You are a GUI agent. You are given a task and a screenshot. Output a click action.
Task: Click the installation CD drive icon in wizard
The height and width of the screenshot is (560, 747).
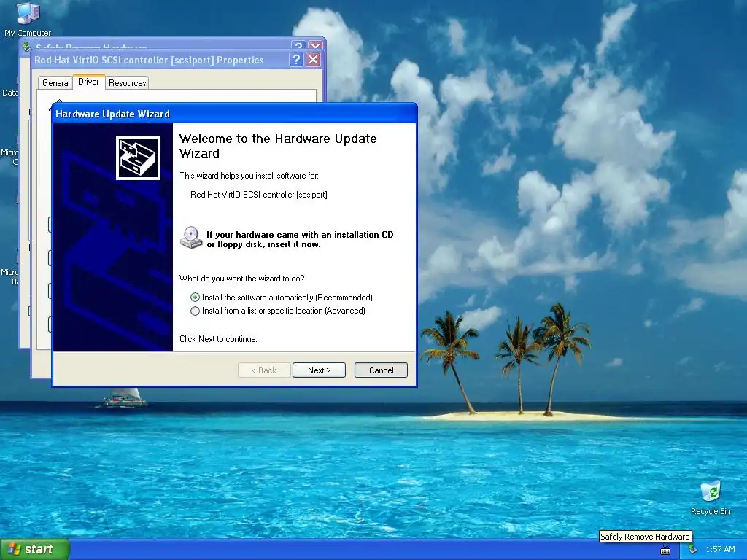click(x=191, y=238)
